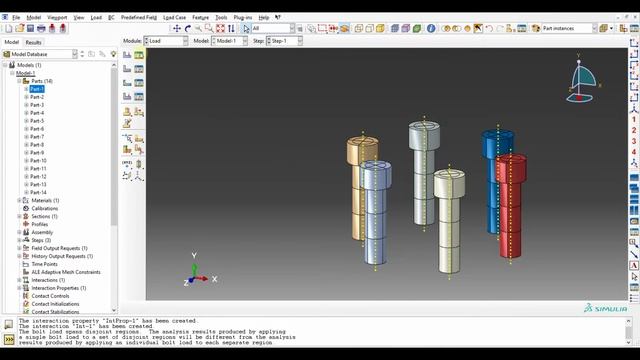Open the BC menu
This screenshot has height=360, width=640.
[111, 18]
